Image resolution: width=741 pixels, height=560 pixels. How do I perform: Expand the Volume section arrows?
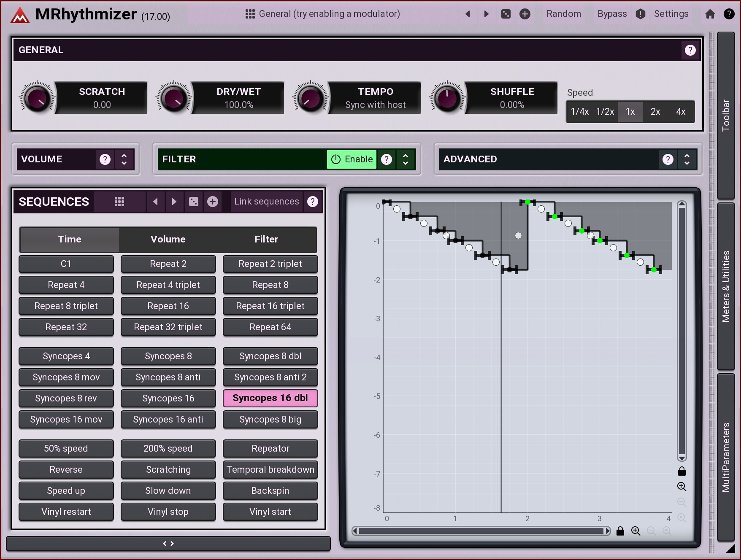pyautogui.click(x=124, y=159)
